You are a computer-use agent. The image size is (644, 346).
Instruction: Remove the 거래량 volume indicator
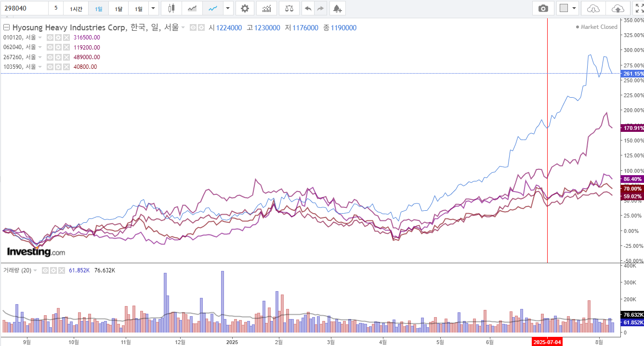61,270
